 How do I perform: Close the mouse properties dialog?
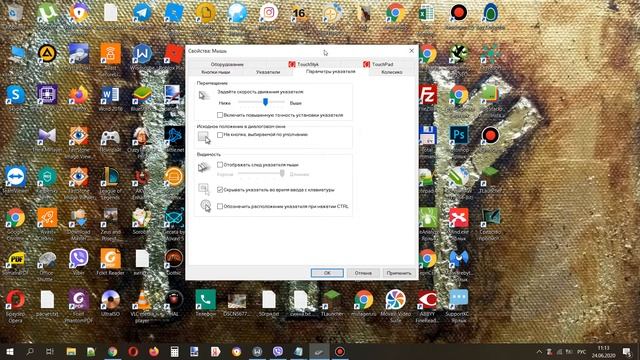point(411,51)
